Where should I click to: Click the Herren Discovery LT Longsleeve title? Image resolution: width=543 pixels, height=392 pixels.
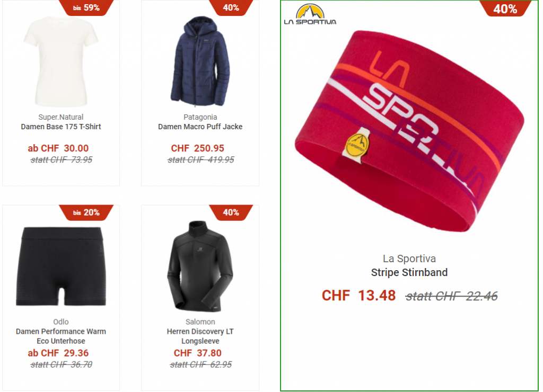pyautogui.click(x=200, y=336)
